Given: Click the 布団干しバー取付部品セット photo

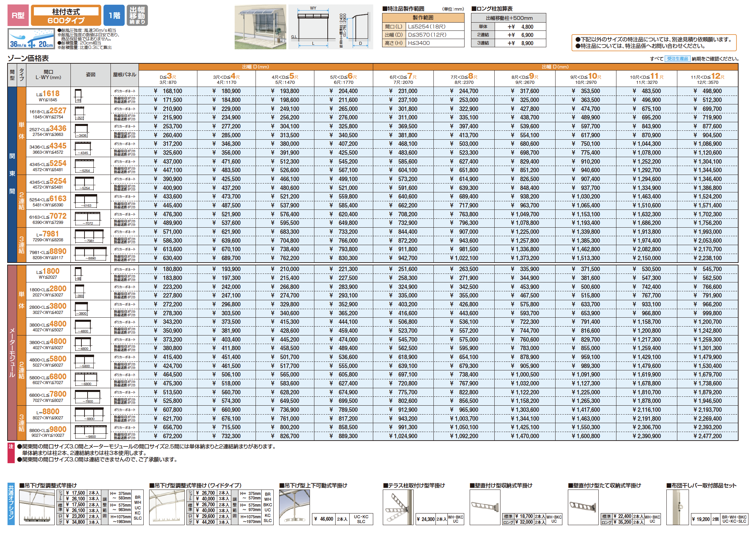Looking at the screenshot, I should [678, 507].
